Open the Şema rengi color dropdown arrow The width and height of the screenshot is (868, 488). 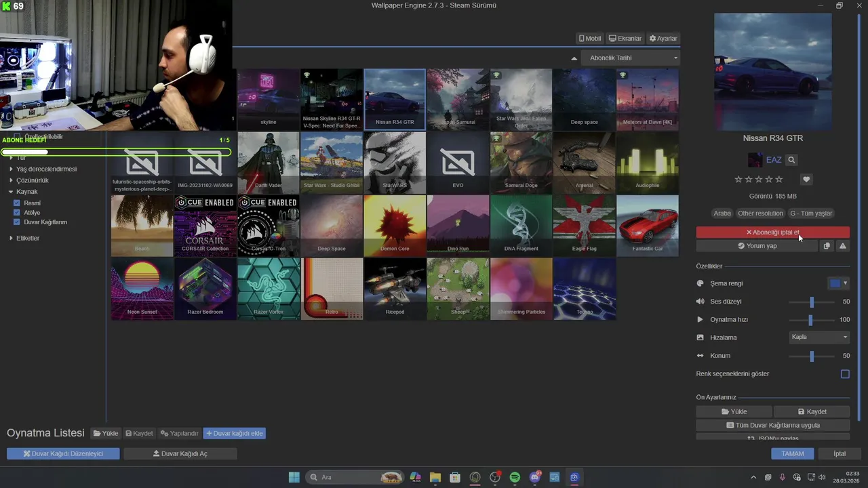coord(845,283)
